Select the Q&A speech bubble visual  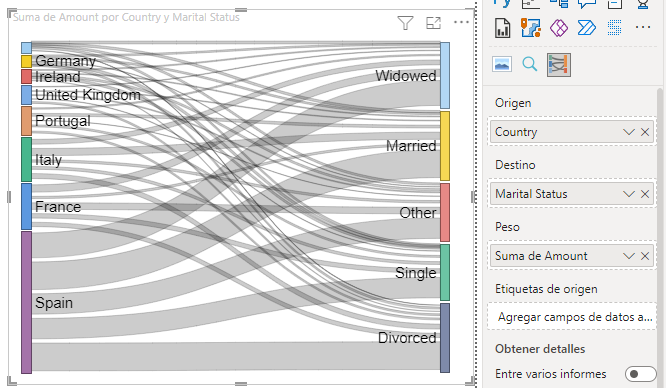coord(587,3)
